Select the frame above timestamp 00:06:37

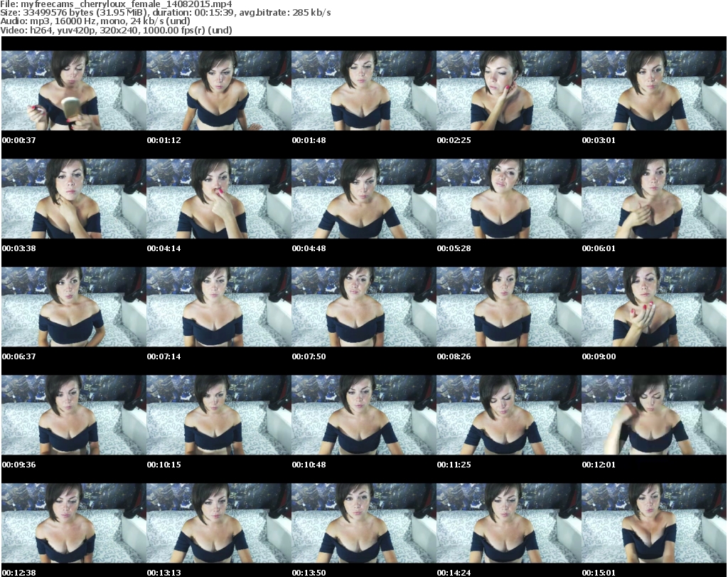click(x=74, y=307)
